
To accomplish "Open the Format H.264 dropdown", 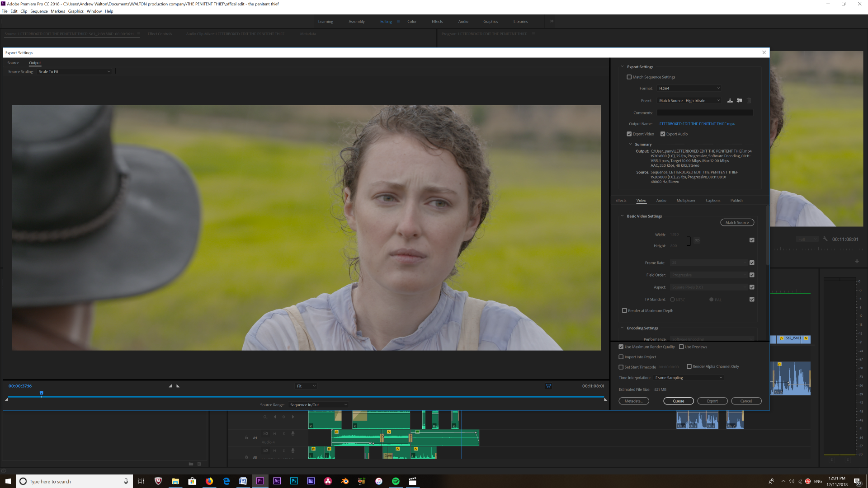I will tap(689, 88).
